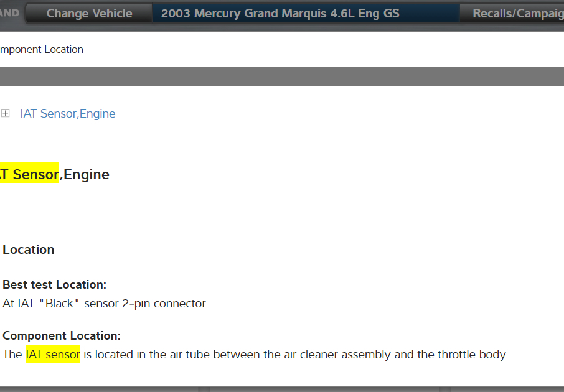Click the bold Component Location label
Image resolution: width=564 pixels, height=392 pixels.
pos(62,335)
